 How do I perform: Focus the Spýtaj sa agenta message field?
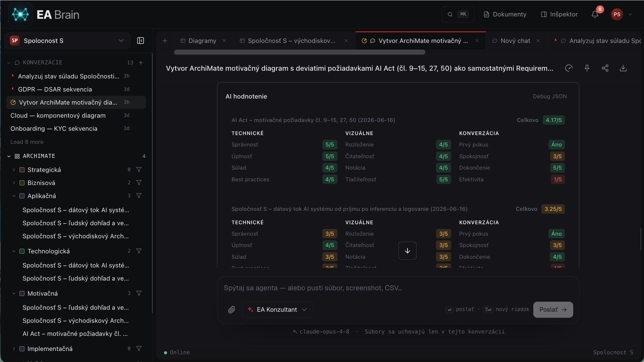tap(398, 288)
